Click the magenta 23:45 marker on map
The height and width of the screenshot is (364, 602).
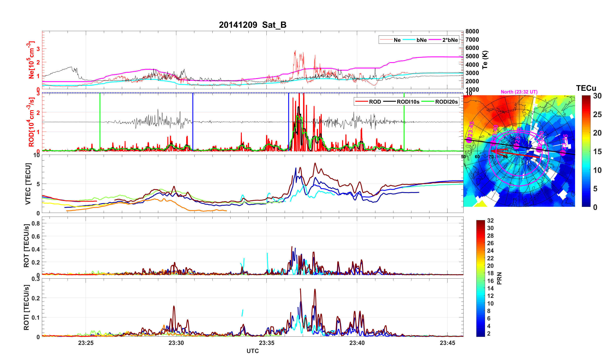(x=469, y=140)
